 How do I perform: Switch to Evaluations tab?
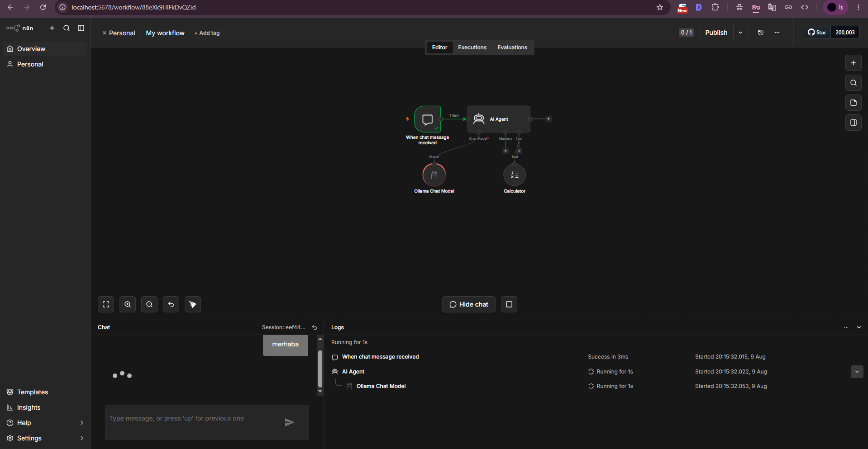coord(512,47)
